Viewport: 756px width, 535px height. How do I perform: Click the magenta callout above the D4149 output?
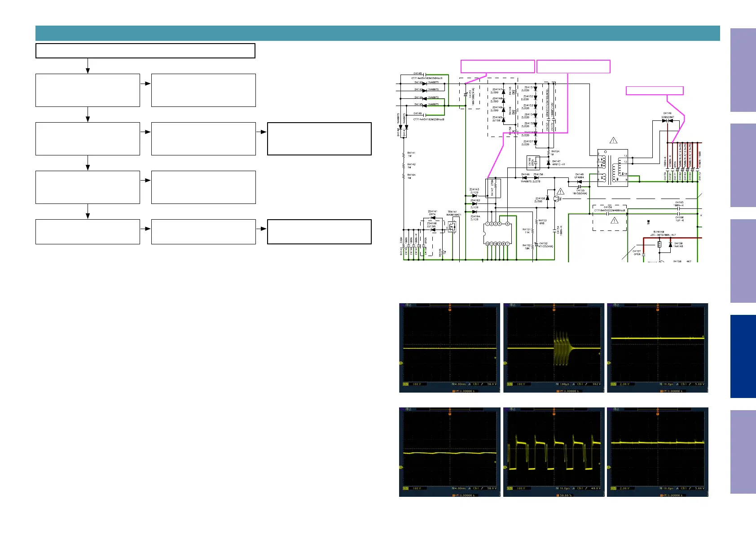coord(655,91)
